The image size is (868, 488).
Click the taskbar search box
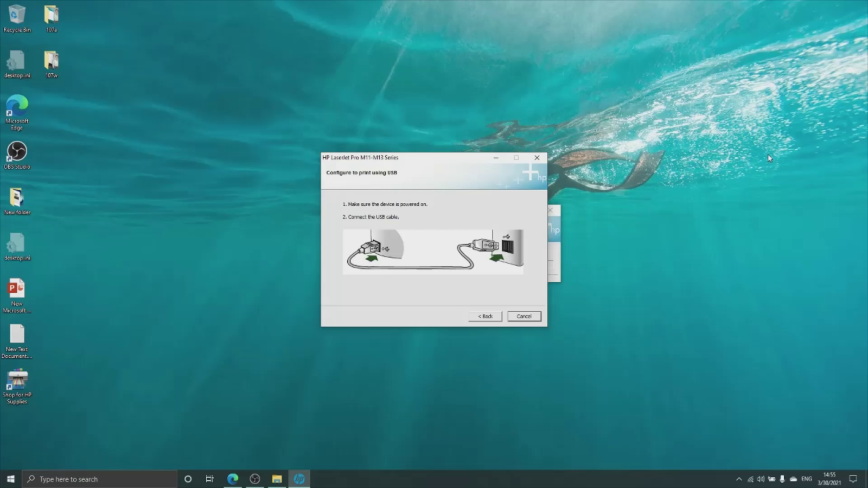[x=99, y=479]
